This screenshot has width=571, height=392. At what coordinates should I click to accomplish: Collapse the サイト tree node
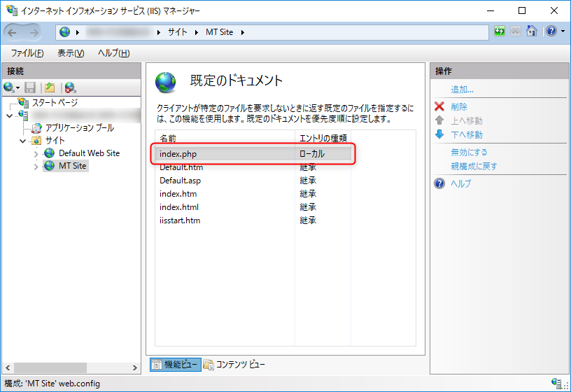pyautogui.click(x=23, y=141)
